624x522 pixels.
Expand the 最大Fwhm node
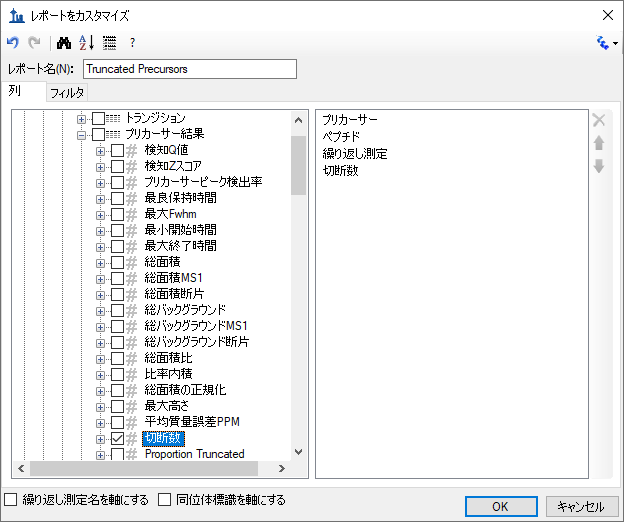click(100, 215)
